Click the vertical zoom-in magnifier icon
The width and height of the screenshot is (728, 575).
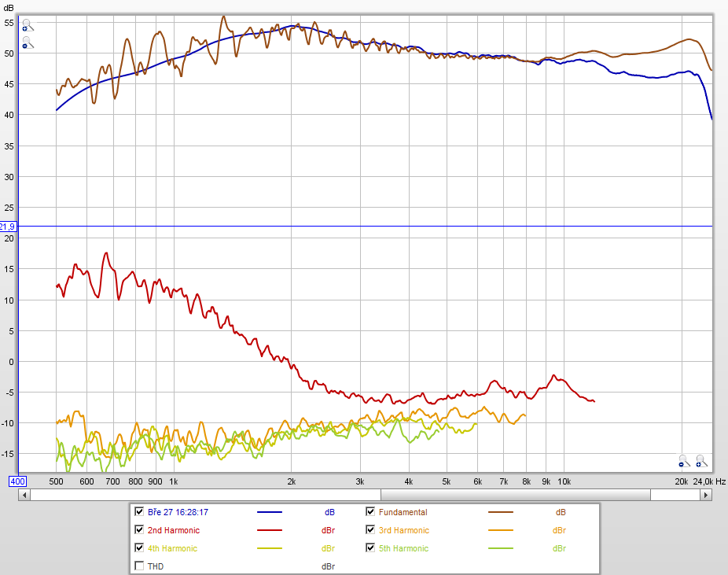[28, 25]
